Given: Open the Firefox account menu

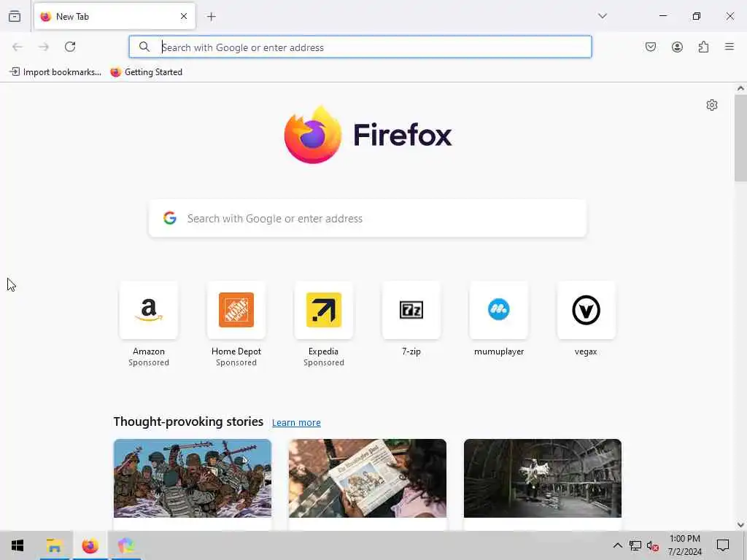Looking at the screenshot, I should tap(677, 47).
